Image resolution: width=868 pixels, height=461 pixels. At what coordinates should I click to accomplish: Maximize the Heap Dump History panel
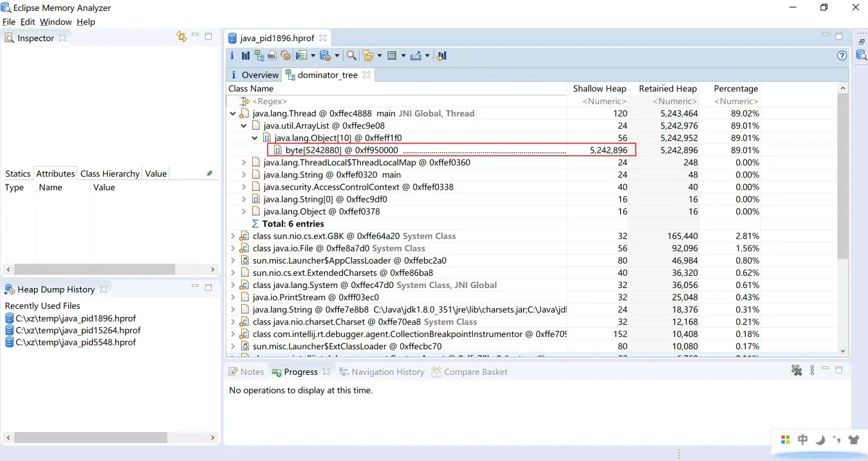(208, 287)
